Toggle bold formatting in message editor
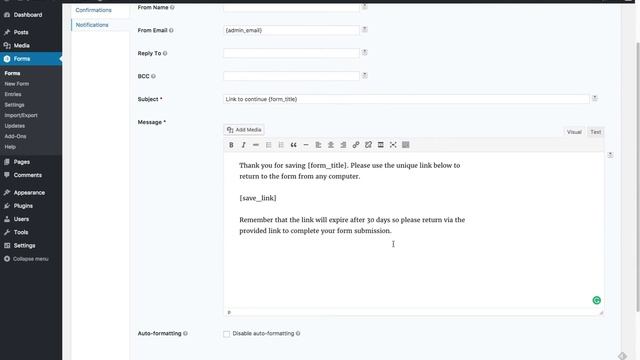The height and width of the screenshot is (360, 640). (231, 145)
